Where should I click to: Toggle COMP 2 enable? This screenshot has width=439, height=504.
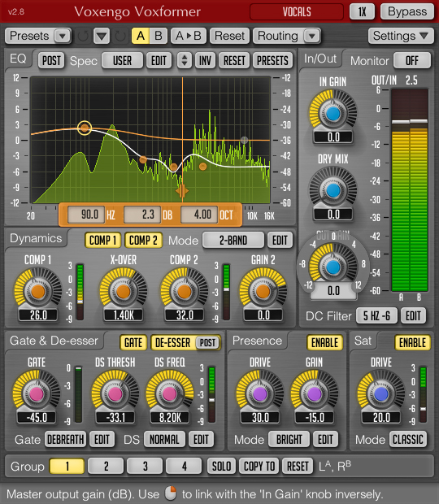pyautogui.click(x=143, y=240)
